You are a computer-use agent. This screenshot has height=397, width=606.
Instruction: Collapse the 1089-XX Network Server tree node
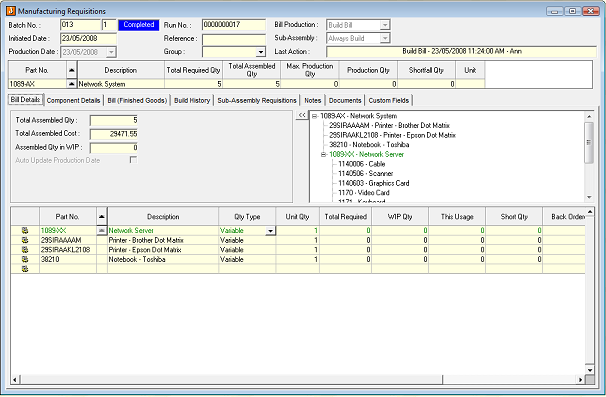pyautogui.click(x=323, y=154)
